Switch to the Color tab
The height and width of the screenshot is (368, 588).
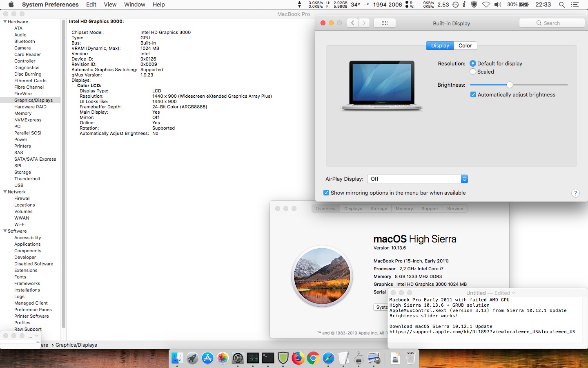coord(465,45)
